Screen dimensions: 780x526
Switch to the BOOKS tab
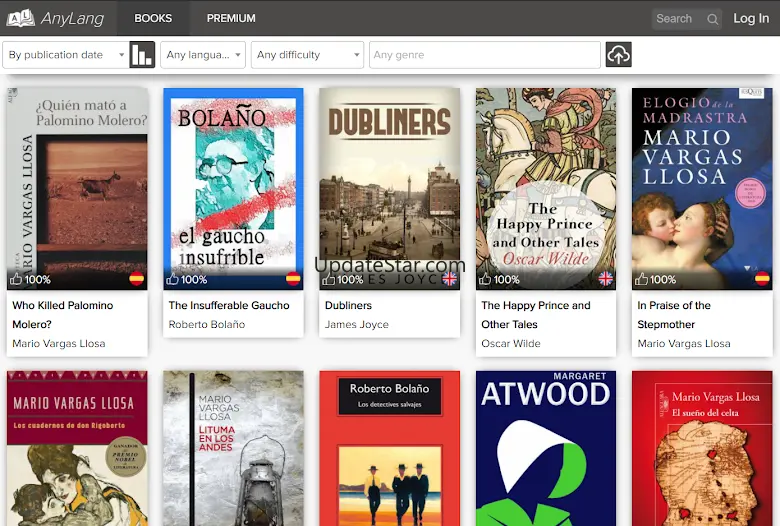pyautogui.click(x=153, y=18)
